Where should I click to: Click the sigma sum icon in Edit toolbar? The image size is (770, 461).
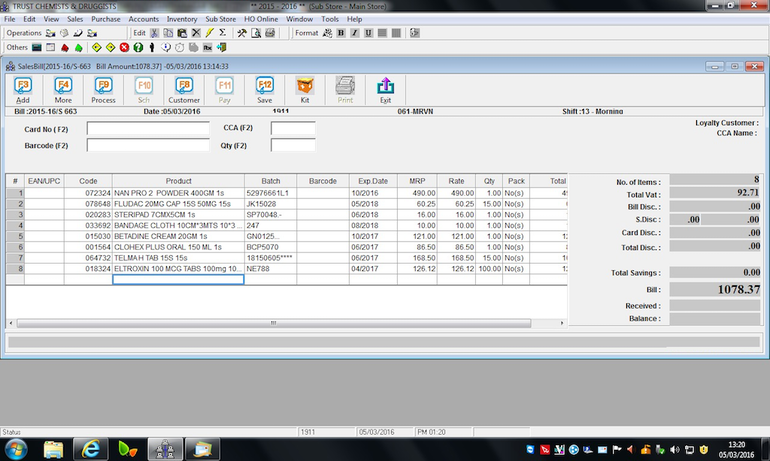coord(221,33)
